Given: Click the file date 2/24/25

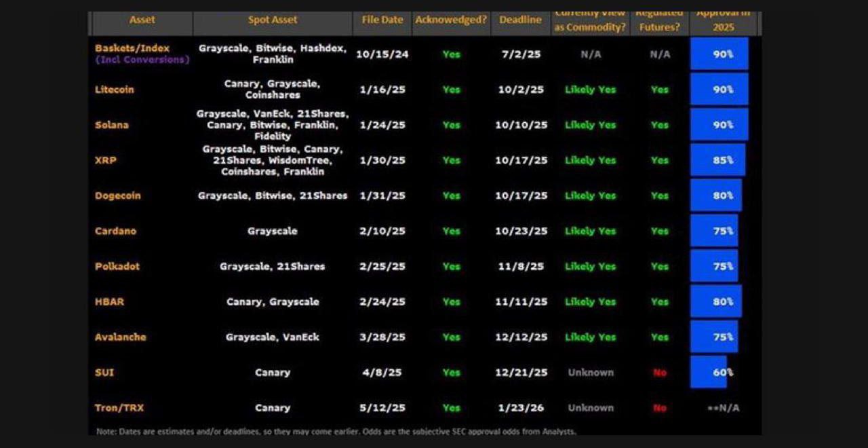Looking at the screenshot, I should [382, 301].
